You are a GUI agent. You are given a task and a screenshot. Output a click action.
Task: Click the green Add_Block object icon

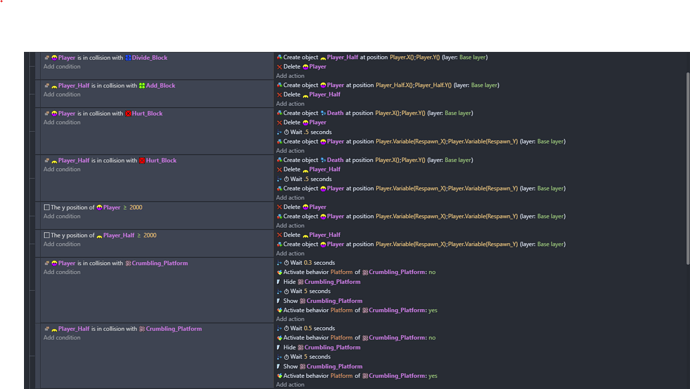142,86
